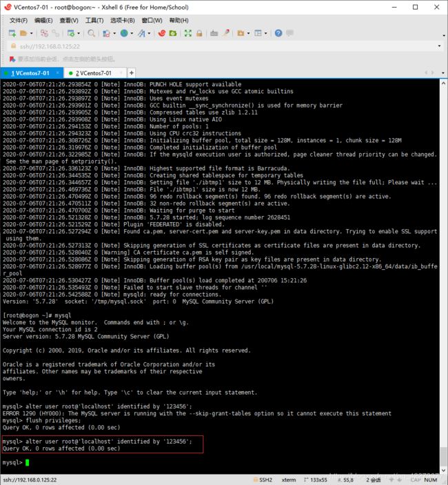Image resolution: width=448 pixels, height=485 pixels.
Task: Open the session Properties icon
Action: coord(71,33)
